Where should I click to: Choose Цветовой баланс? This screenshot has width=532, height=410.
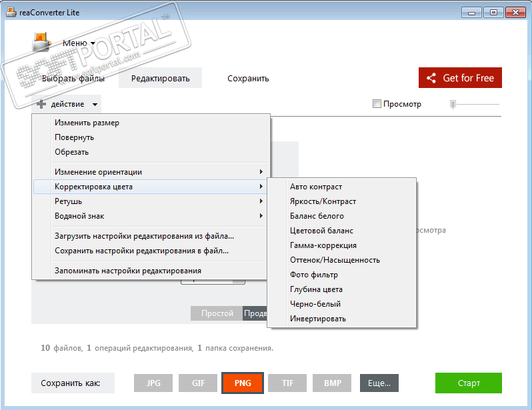[x=341, y=231]
